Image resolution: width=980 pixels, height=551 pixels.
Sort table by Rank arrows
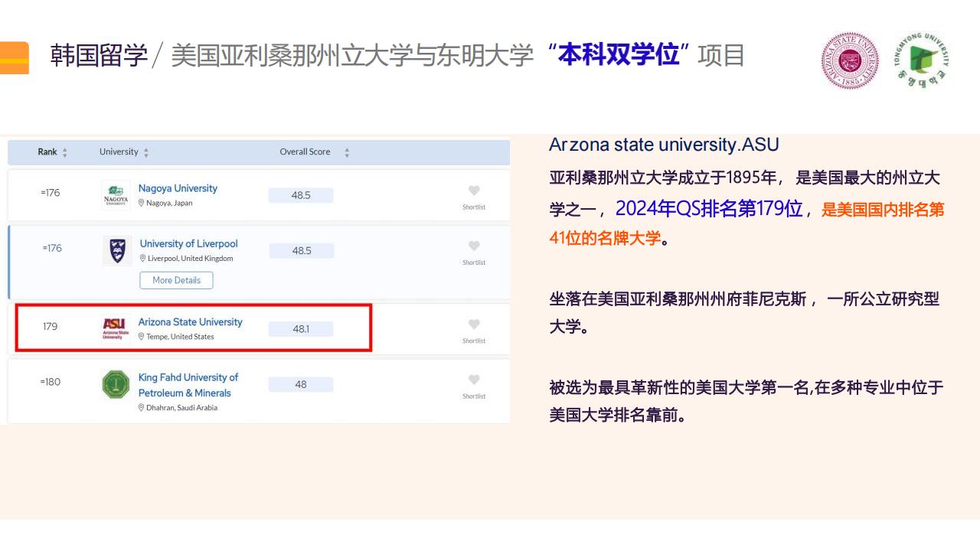(x=65, y=152)
